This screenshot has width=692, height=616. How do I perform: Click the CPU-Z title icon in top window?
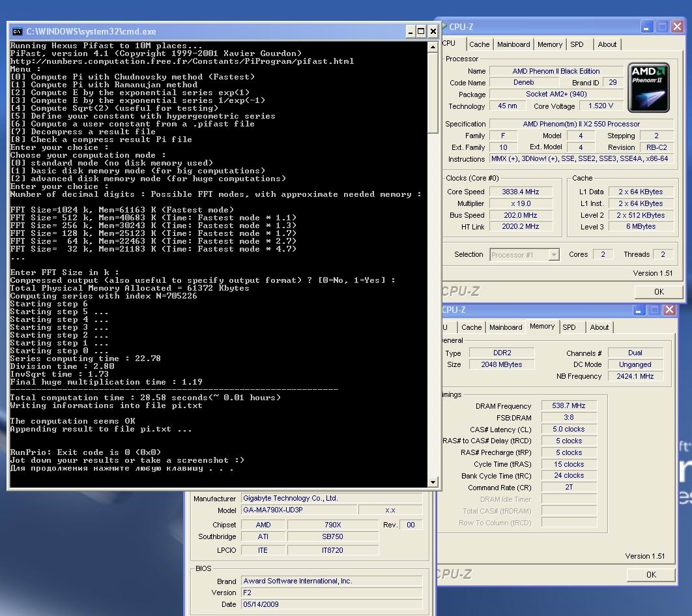[444, 26]
